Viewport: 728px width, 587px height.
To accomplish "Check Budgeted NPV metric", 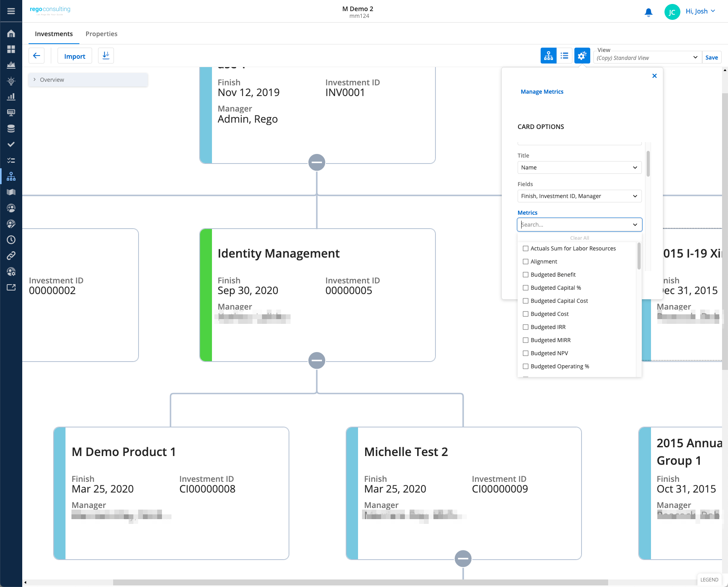I will (526, 353).
